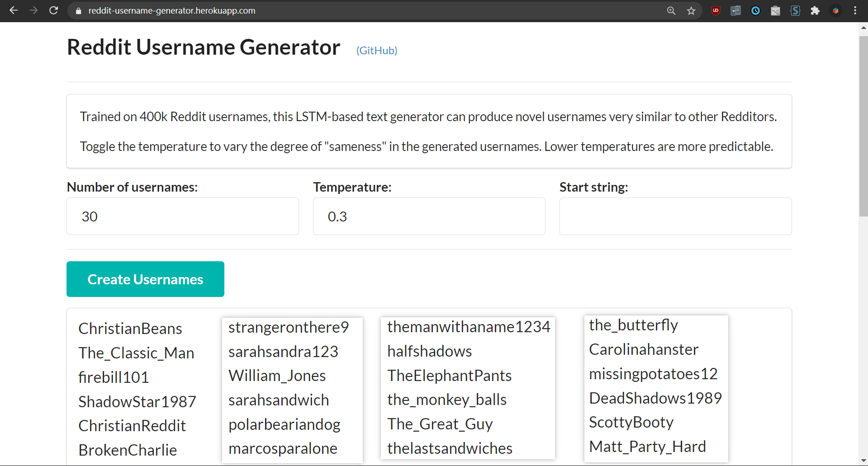Select the username DeadShadows1989
This screenshot has width=868, height=466.
tap(655, 398)
